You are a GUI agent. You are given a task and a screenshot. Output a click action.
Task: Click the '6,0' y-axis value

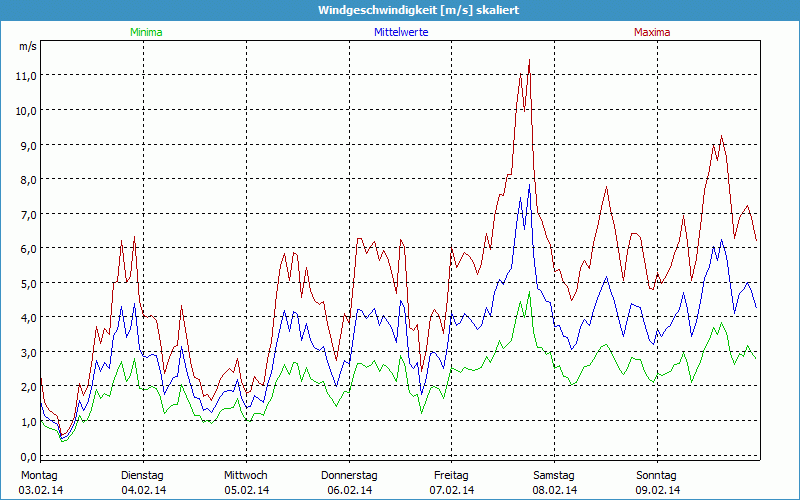click(29, 248)
